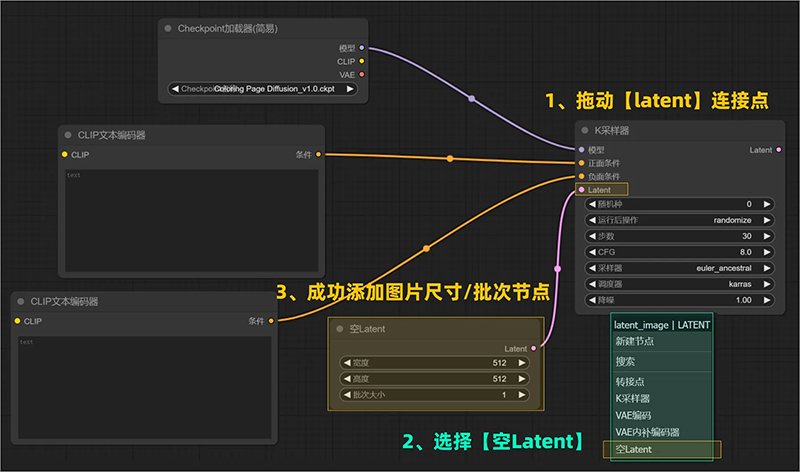Image resolution: width=800 pixels, height=472 pixels.
Task: Open the Checkpoint model name selector
Action: point(263,89)
